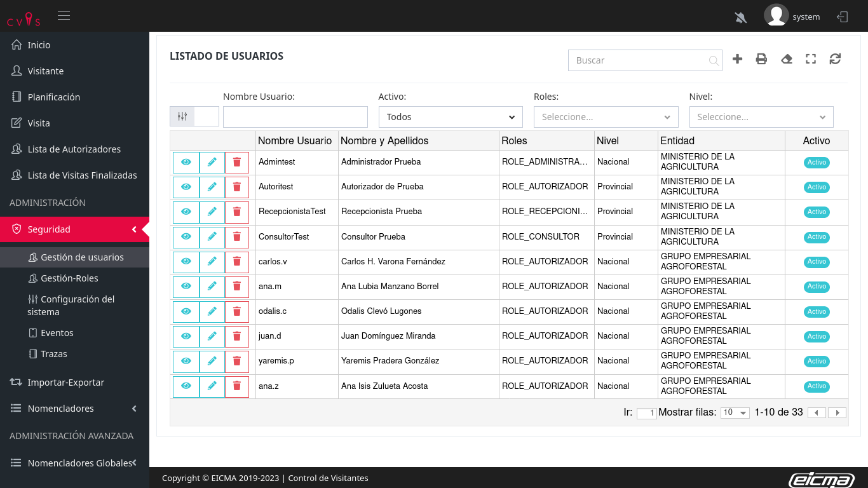The image size is (868, 488).
Task: Click the eraser clear filters icon
Action: click(786, 59)
